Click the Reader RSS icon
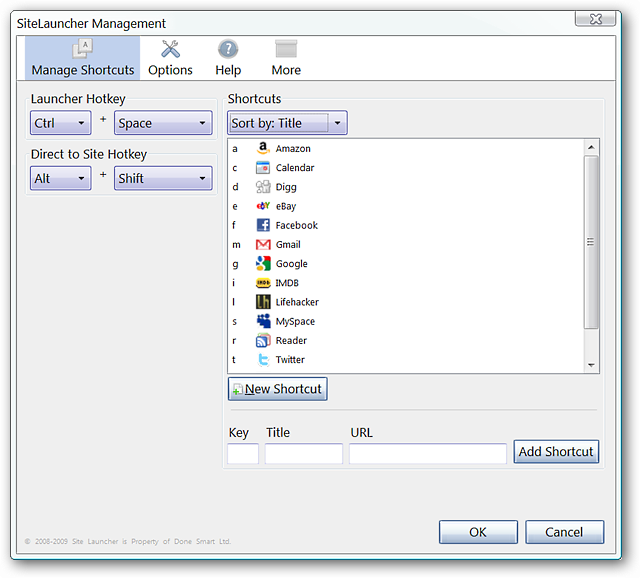 (x=263, y=340)
